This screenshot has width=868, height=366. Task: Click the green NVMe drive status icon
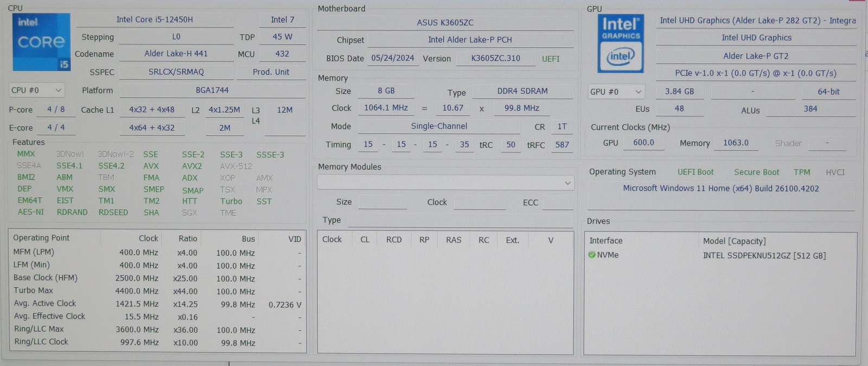point(592,255)
